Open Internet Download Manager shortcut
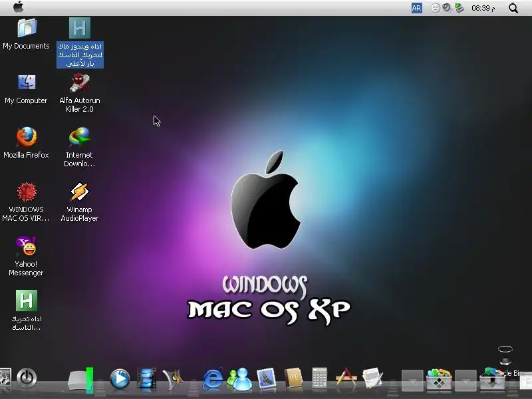 pos(79,137)
